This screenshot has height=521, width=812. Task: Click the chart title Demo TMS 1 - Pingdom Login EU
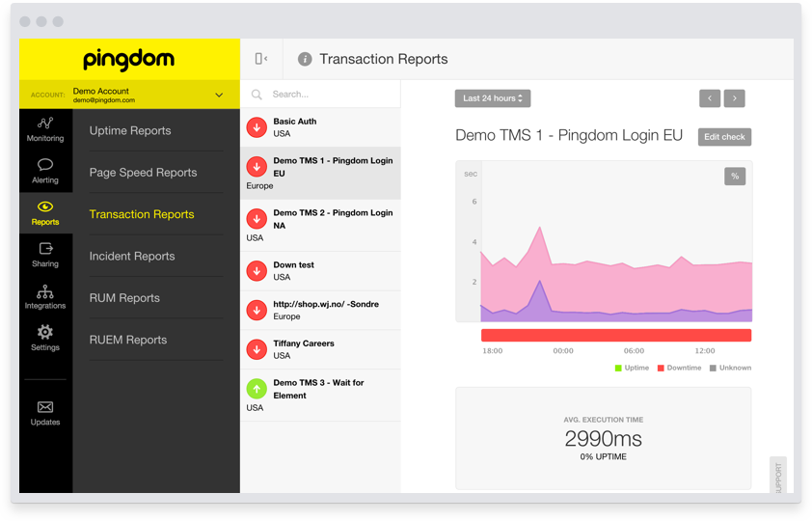click(569, 135)
